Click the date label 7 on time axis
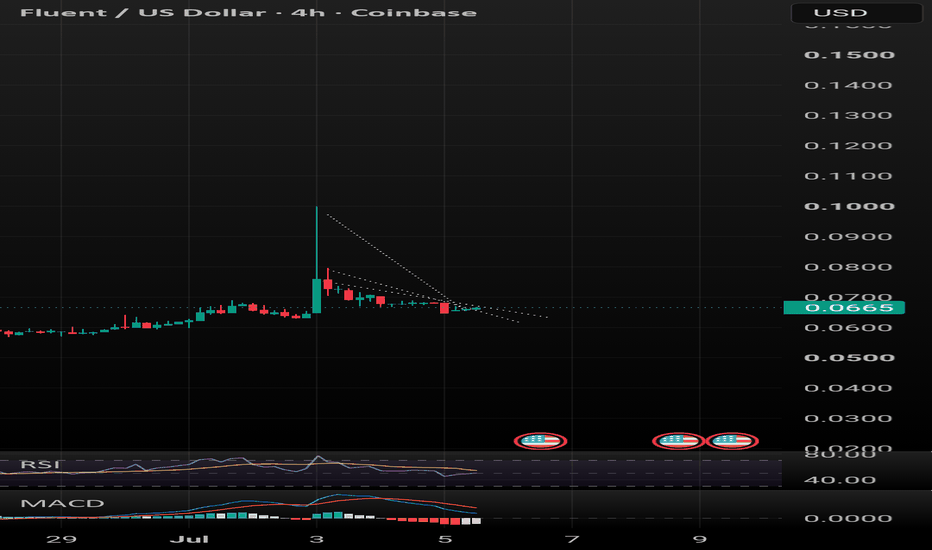 tap(572, 539)
